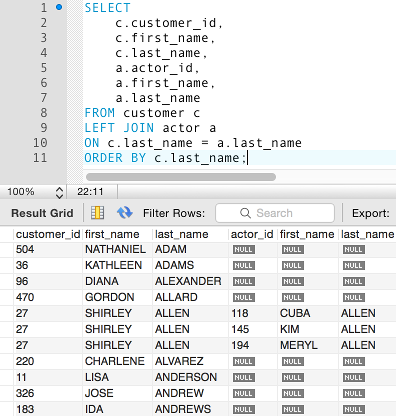Viewport: 396px width, 416px height.
Task: Refresh the result grid data
Action: pyautogui.click(x=125, y=213)
